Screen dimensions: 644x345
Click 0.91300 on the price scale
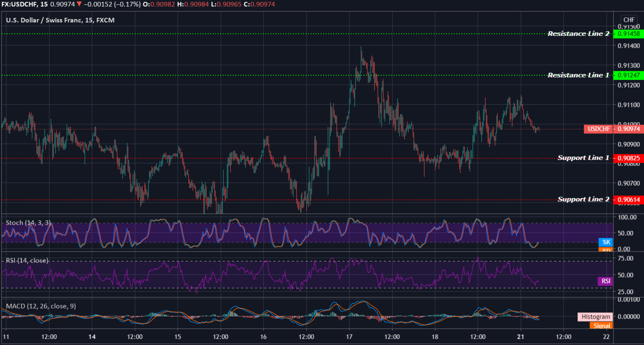click(x=629, y=65)
